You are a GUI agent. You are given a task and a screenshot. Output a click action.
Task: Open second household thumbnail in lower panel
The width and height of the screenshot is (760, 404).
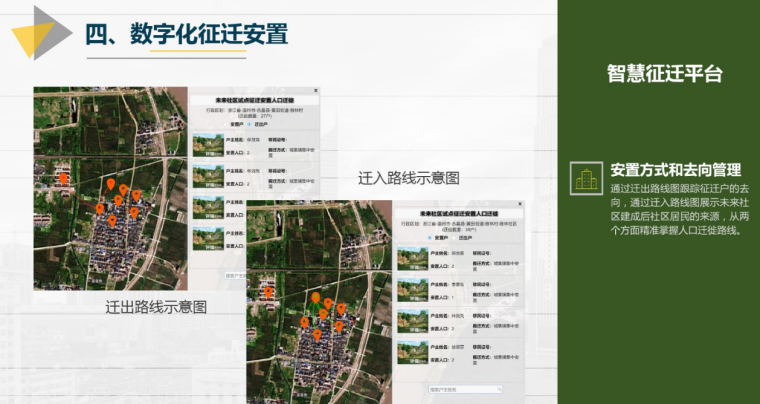(x=412, y=290)
